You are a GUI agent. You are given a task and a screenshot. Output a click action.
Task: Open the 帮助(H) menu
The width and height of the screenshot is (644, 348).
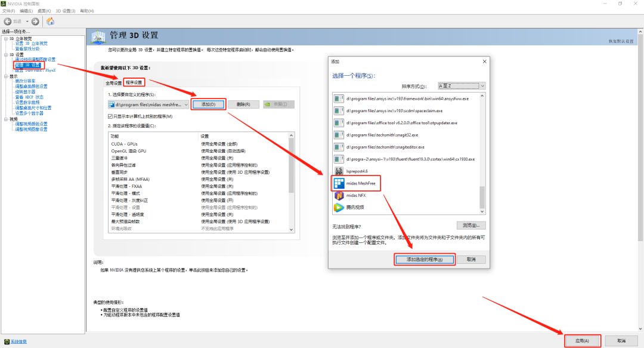pos(86,11)
